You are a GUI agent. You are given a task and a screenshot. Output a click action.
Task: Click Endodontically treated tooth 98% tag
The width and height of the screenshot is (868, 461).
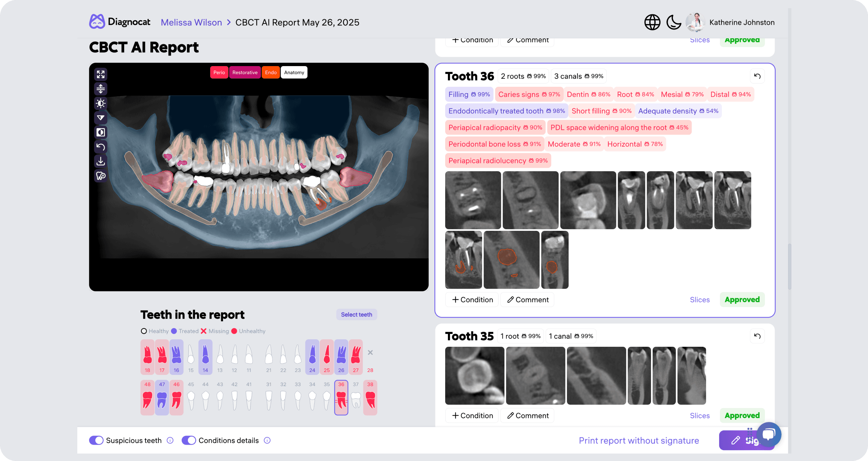[x=507, y=111]
